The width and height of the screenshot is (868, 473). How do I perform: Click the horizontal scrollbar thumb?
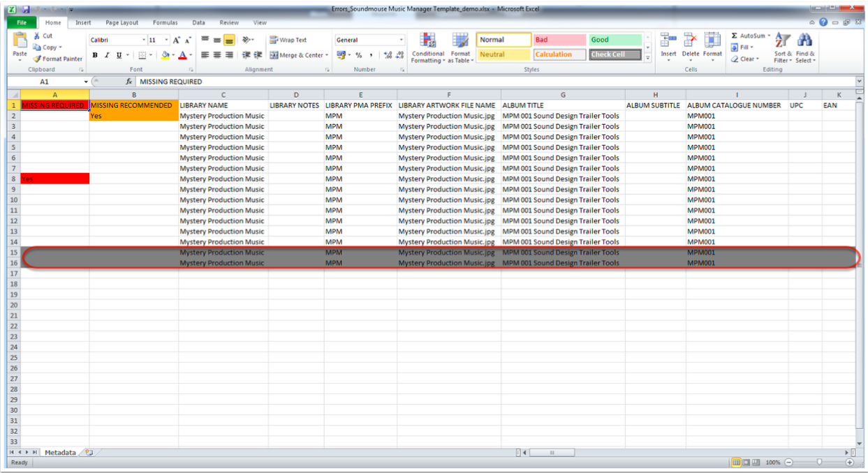click(x=551, y=453)
